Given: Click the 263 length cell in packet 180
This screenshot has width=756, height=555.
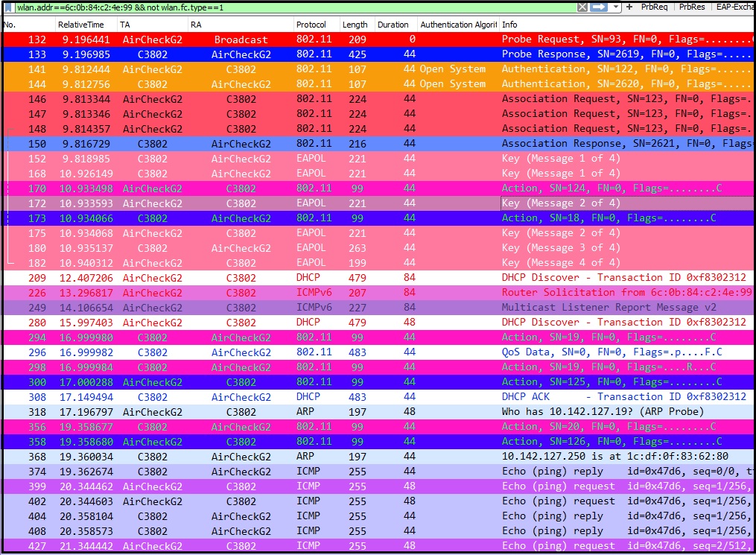Looking at the screenshot, I should click(x=358, y=248).
